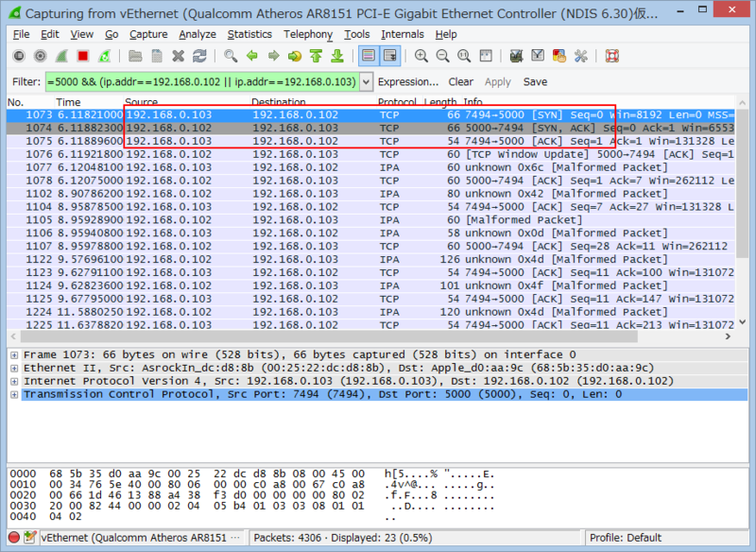The width and height of the screenshot is (756, 552).
Task: Click the Expression... button
Action: [408, 82]
